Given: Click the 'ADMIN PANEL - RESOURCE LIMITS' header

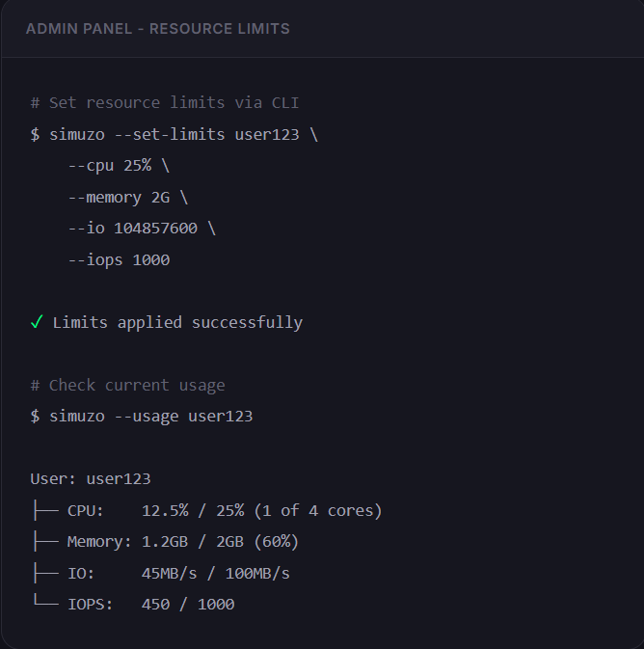Looking at the screenshot, I should coord(158,29).
